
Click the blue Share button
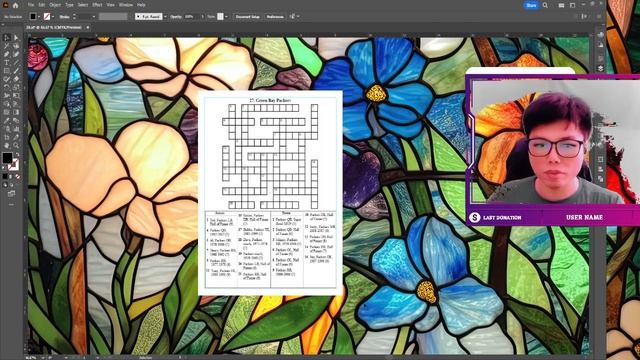click(x=531, y=5)
